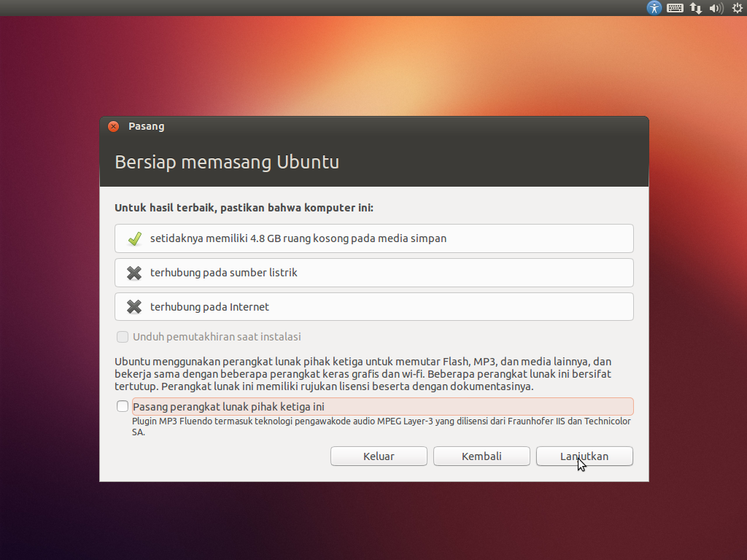
Task: Click 'Kembali' to go back
Action: point(481,456)
